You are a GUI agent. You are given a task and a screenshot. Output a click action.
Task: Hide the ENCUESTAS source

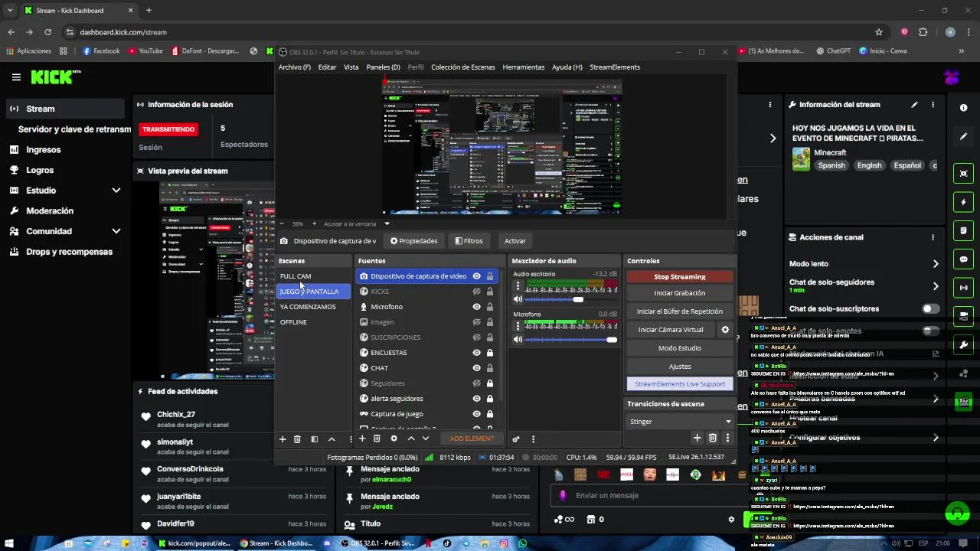click(x=476, y=353)
